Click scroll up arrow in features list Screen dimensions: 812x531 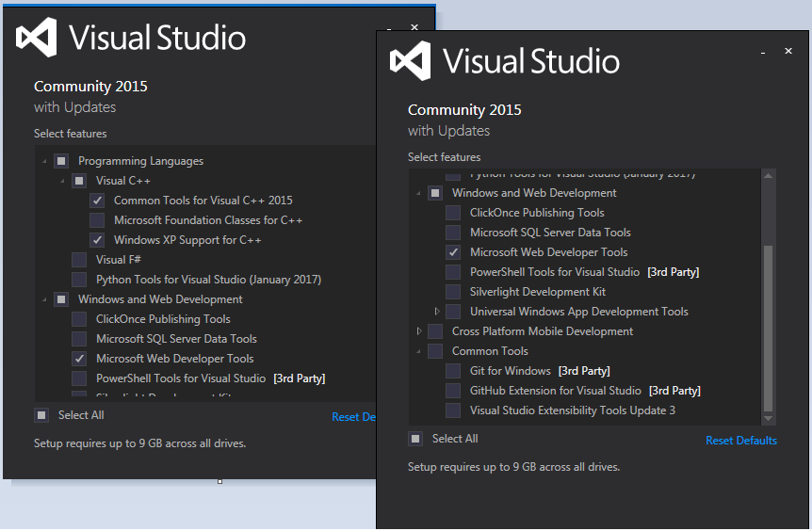click(768, 176)
